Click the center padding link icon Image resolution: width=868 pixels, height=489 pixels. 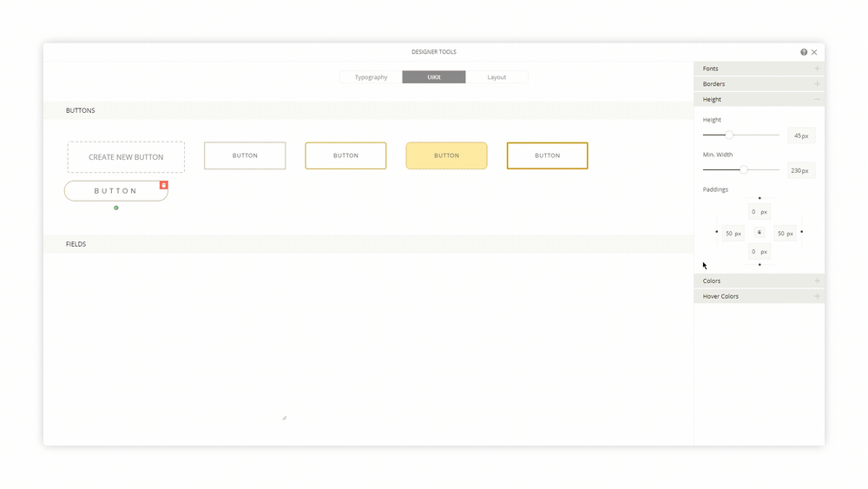pos(759,232)
